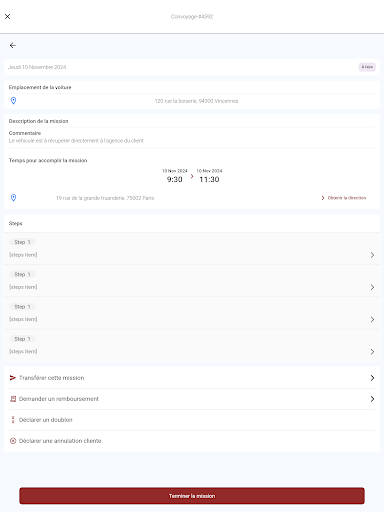Select the address '120 rue la boiserie, 94300 Vincennes'
Image resolution: width=384 pixels, height=512 pixels.
(x=196, y=101)
